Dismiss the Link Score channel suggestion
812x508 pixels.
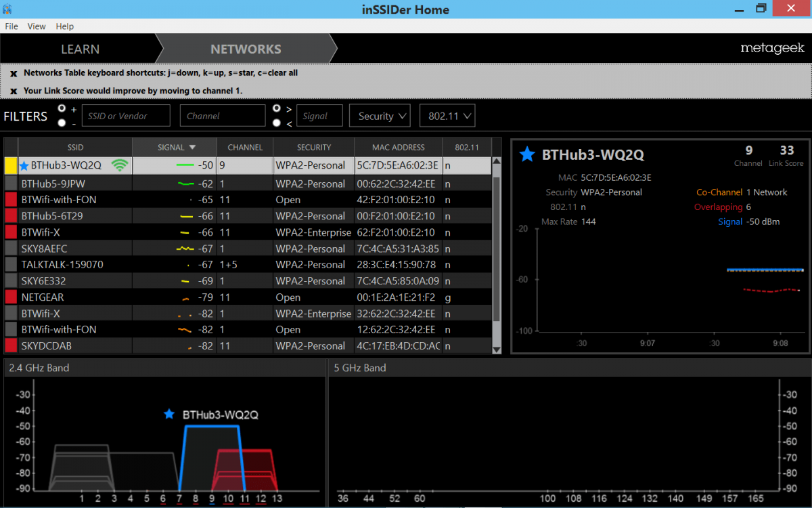click(14, 91)
